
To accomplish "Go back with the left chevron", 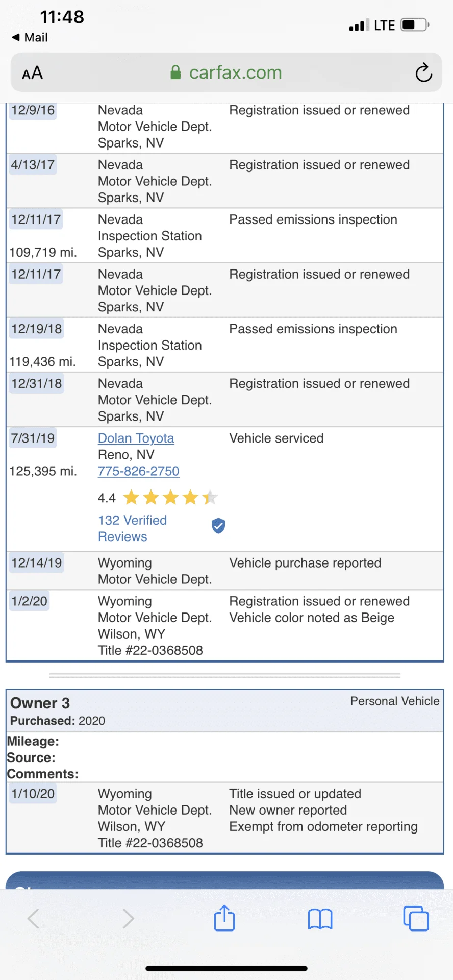I will (33, 918).
